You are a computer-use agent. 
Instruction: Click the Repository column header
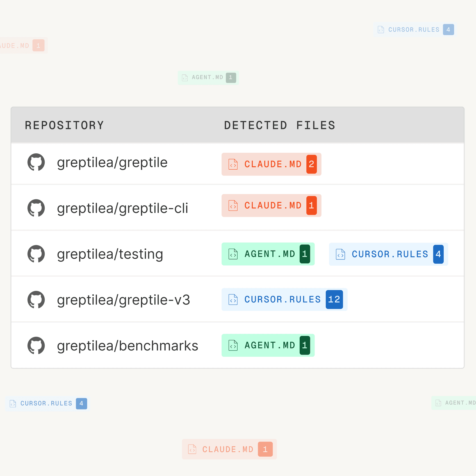pyautogui.click(x=64, y=125)
